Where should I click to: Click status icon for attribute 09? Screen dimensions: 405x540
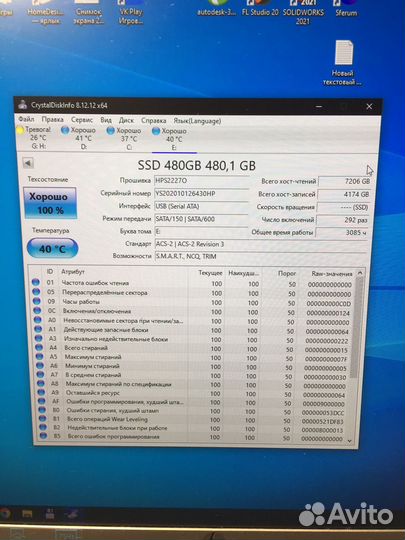click(x=37, y=301)
